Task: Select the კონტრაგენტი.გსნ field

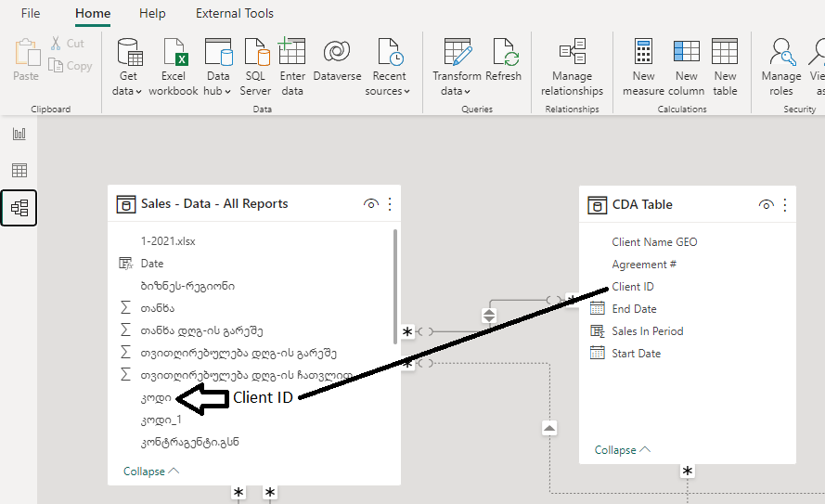Action: (189, 442)
